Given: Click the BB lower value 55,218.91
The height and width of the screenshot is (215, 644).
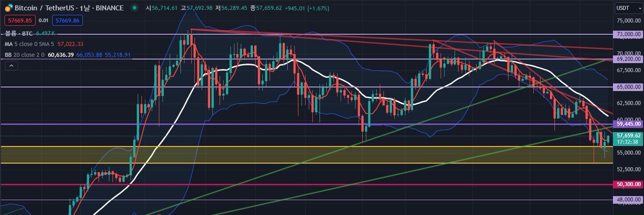Looking at the screenshot, I should [118, 55].
